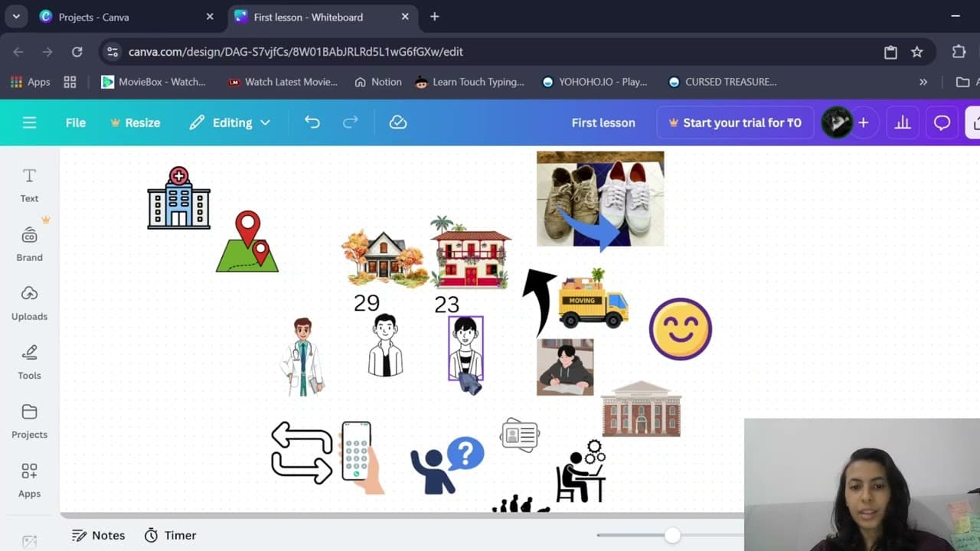
Task: Click the Undo arrow icon
Action: pyautogui.click(x=312, y=122)
